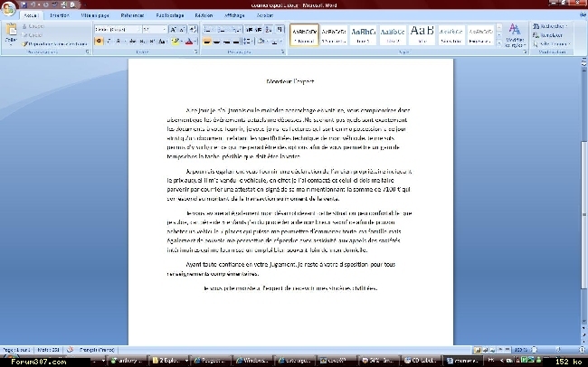Switch to the Insertion tab
This screenshot has height=367, width=588.
[60, 15]
